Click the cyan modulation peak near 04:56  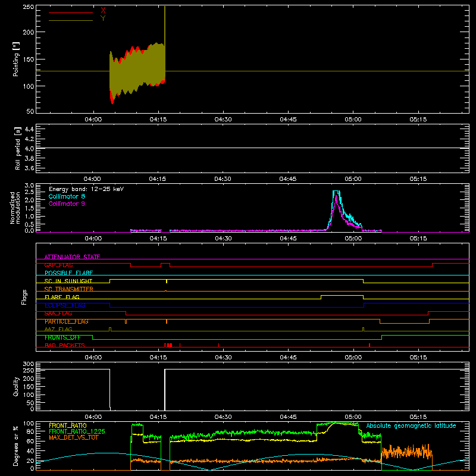point(336,191)
